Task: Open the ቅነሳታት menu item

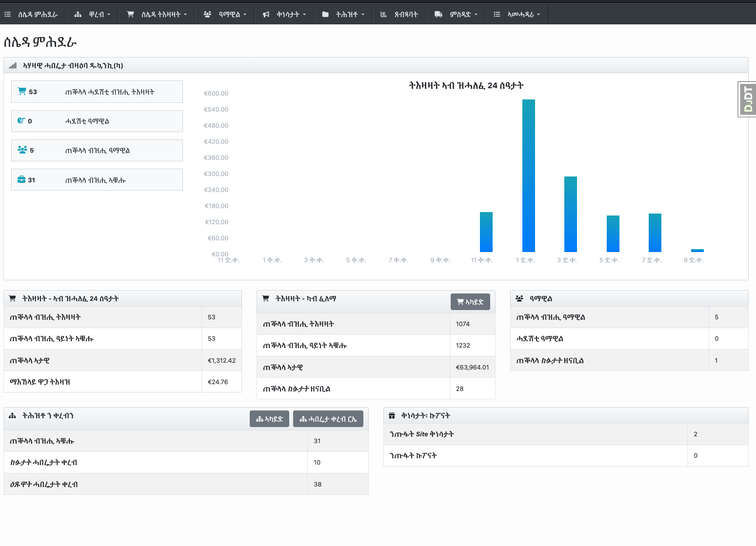Action: (284, 14)
